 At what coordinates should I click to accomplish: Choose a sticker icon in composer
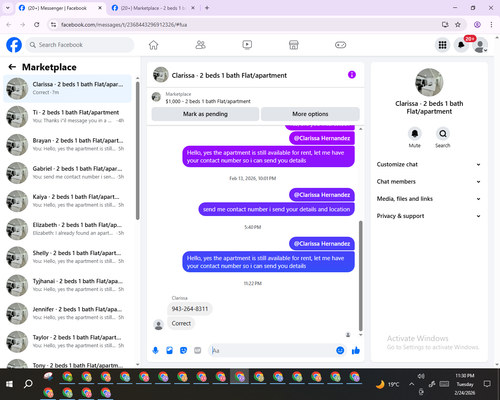[183, 350]
